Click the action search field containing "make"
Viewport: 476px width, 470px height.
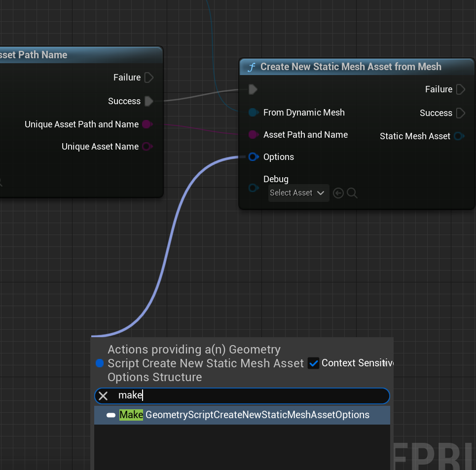[242, 396]
